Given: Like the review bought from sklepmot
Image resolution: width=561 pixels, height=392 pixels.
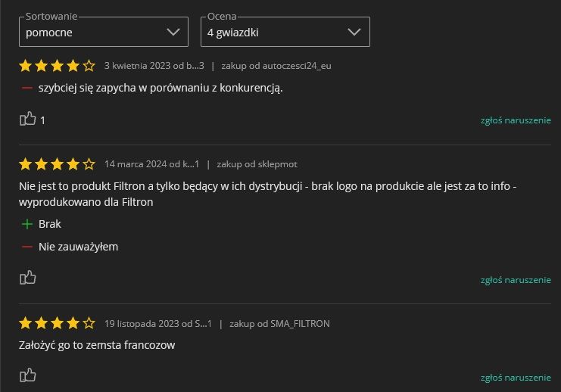Looking at the screenshot, I should tap(27, 278).
